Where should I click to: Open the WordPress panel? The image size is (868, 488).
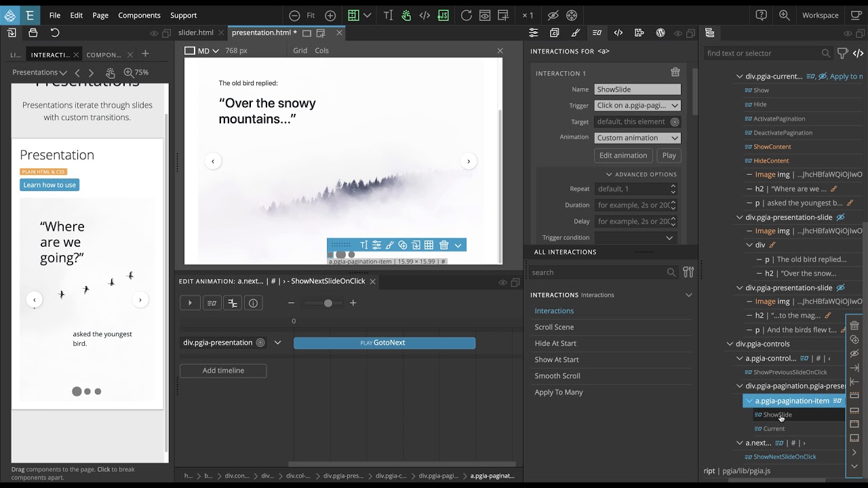click(x=660, y=33)
